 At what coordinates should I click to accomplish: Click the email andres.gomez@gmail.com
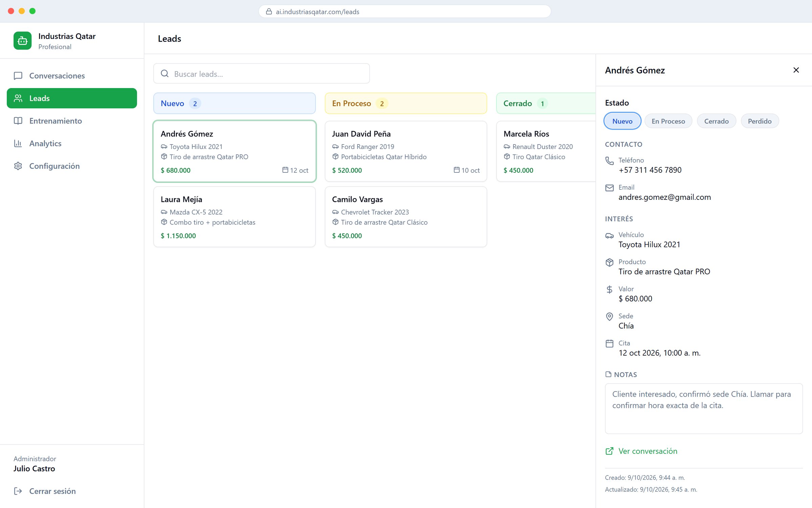click(664, 197)
